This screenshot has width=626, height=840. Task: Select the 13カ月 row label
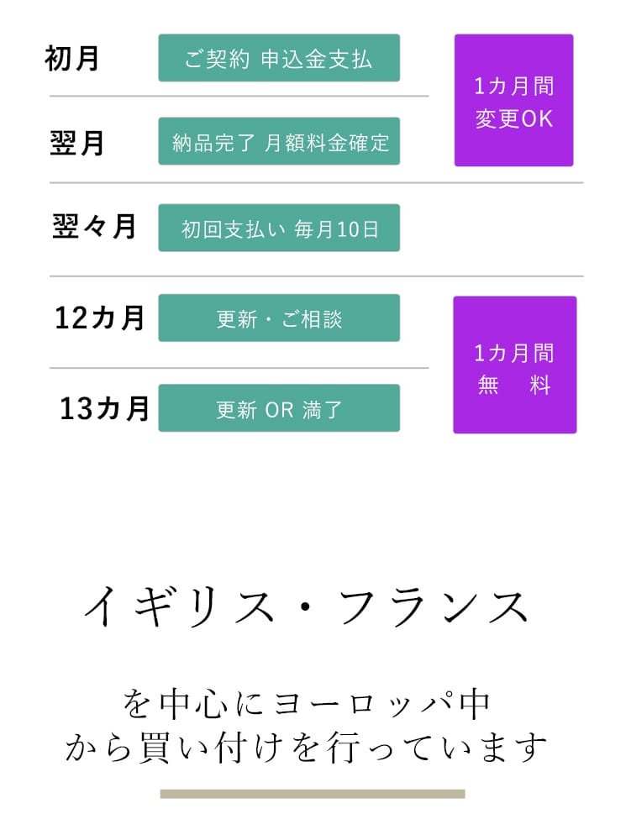[104, 408]
